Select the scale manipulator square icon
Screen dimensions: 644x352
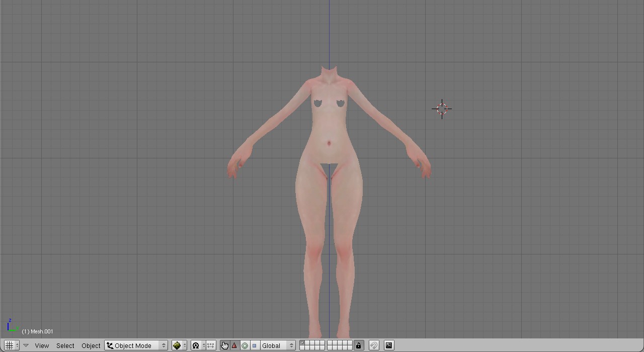pyautogui.click(x=254, y=345)
